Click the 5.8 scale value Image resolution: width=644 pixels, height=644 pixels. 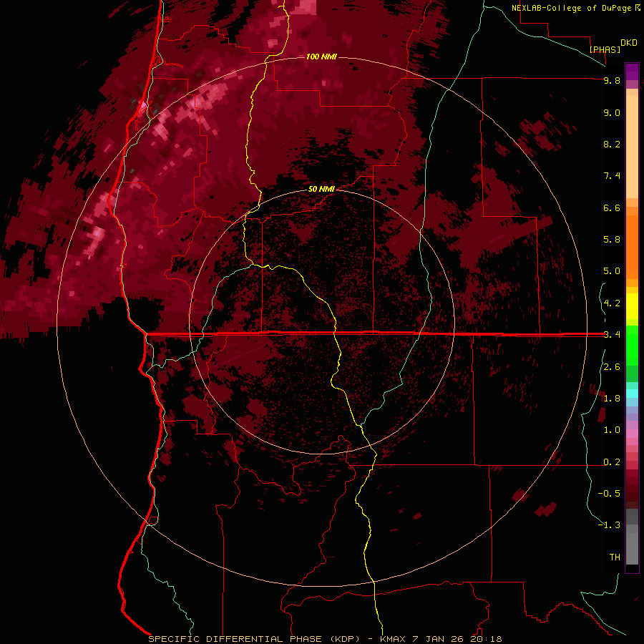click(x=612, y=240)
